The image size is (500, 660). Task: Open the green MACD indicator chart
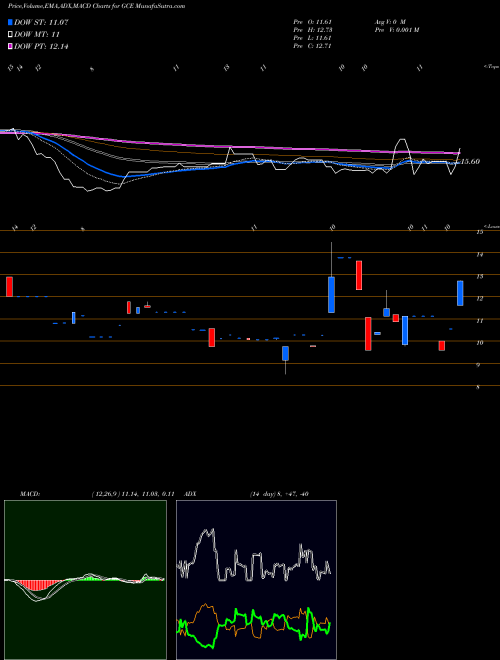(85, 580)
